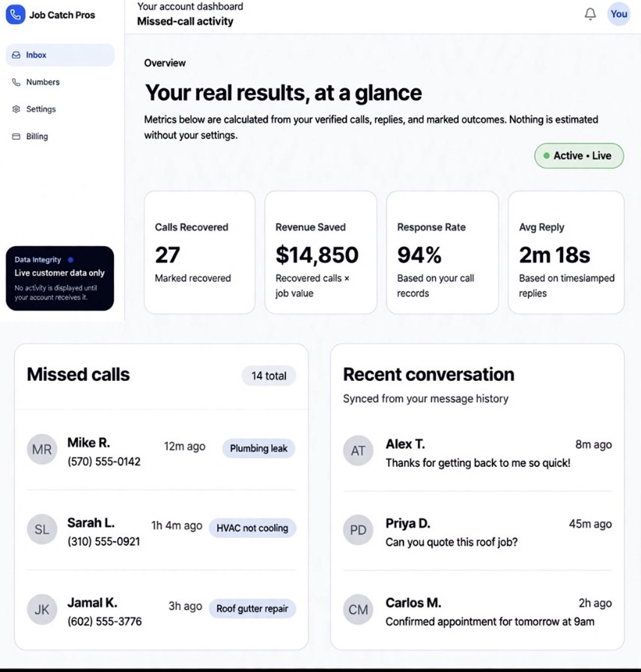This screenshot has width=641, height=672.
Task: Click the "3h ago" timestamp
Action: pos(185,606)
